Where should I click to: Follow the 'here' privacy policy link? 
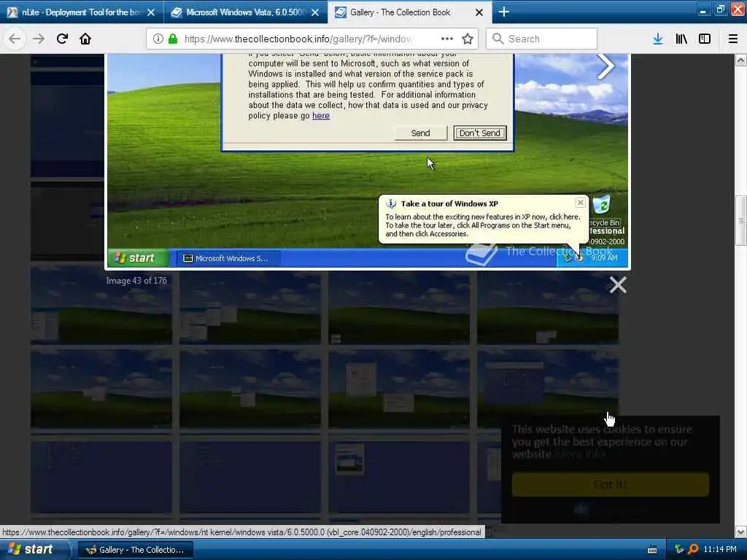tap(321, 116)
